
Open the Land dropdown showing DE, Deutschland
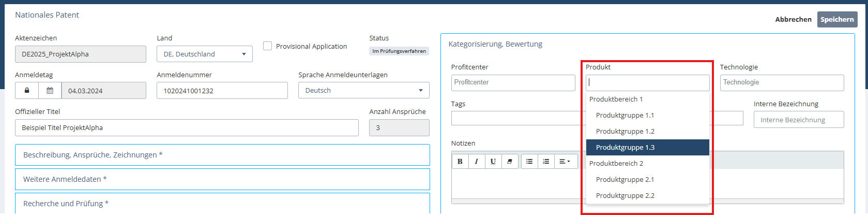(x=204, y=54)
